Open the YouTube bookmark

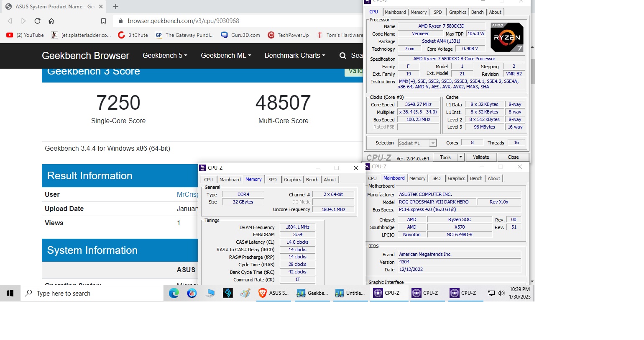point(25,35)
